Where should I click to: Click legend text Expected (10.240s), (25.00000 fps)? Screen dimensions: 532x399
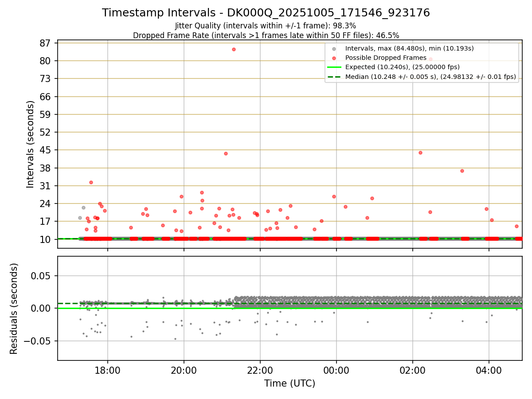pyautogui.click(x=403, y=67)
